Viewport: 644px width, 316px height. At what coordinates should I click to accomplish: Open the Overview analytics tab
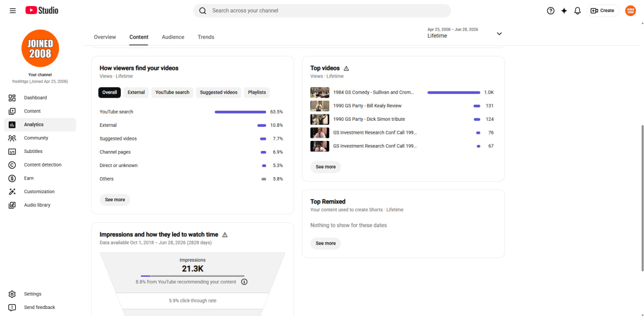click(x=105, y=37)
